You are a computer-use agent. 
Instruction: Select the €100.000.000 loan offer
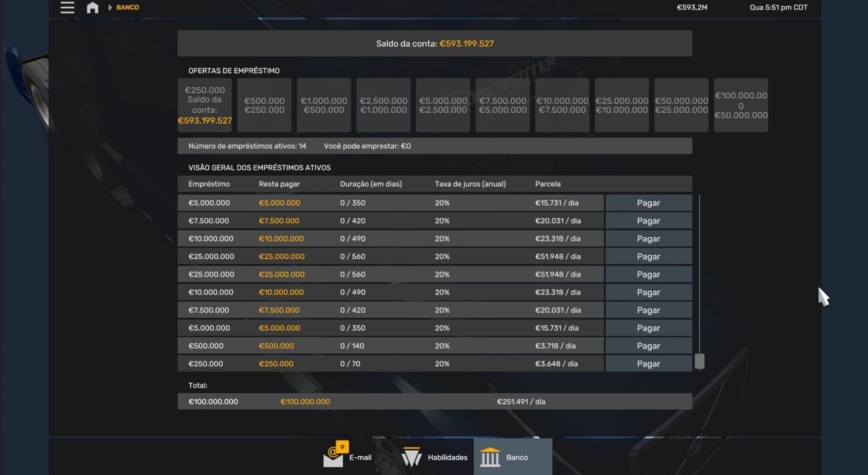coord(740,105)
